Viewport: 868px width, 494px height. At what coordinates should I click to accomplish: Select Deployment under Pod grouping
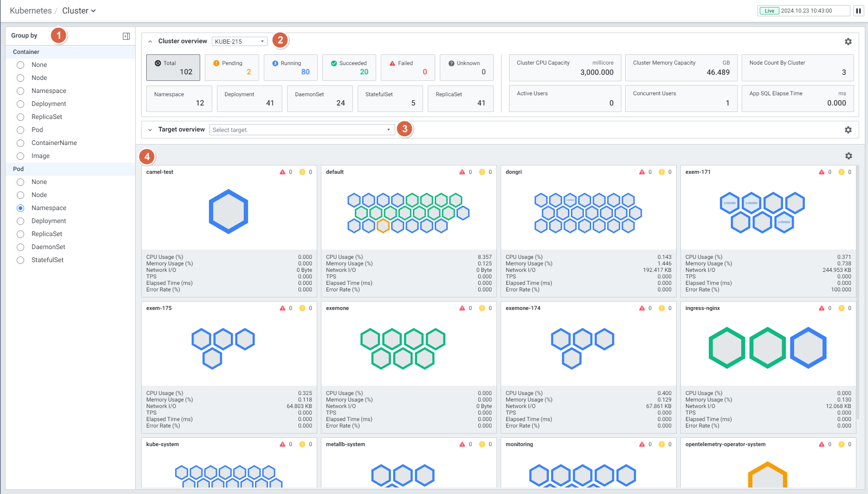pos(20,221)
